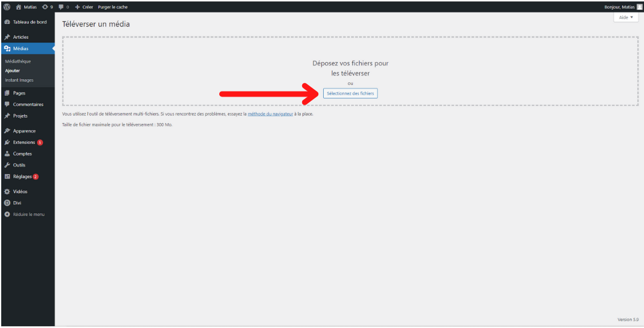Image resolution: width=644 pixels, height=328 pixels.
Task: Open the Apparence menu
Action: click(24, 131)
